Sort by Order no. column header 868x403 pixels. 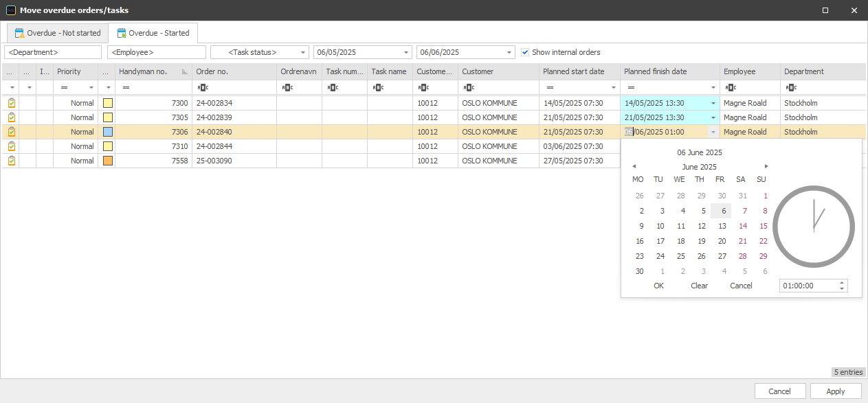(x=234, y=71)
